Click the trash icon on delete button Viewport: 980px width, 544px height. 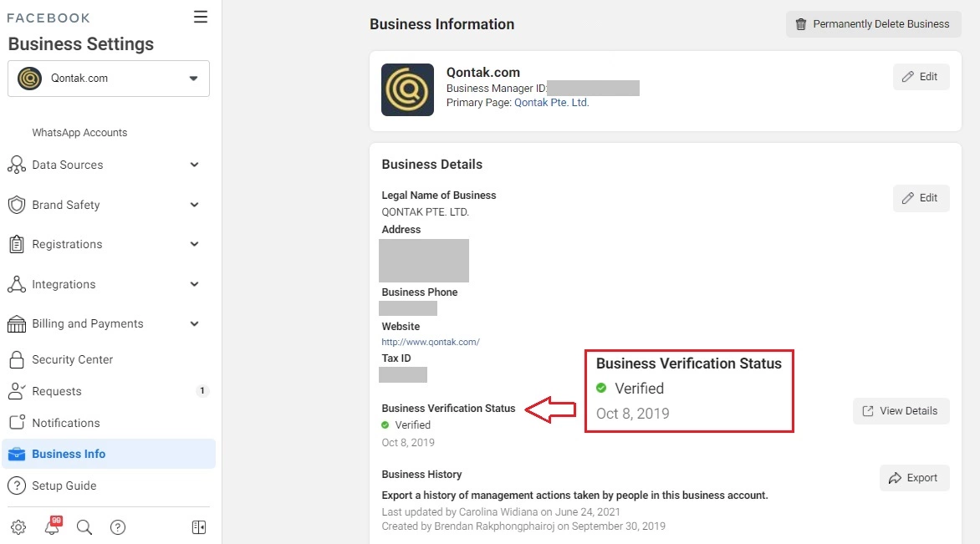[800, 24]
